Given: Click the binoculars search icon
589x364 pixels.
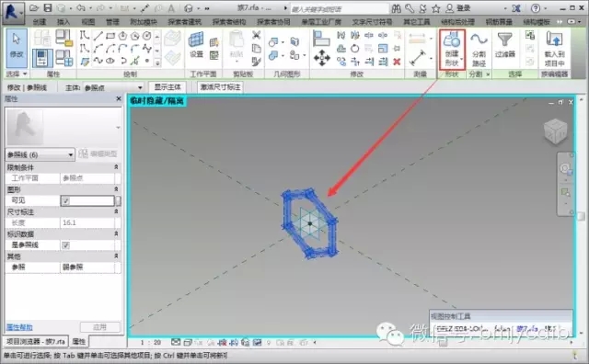Looking at the screenshot, I should click(397, 8).
